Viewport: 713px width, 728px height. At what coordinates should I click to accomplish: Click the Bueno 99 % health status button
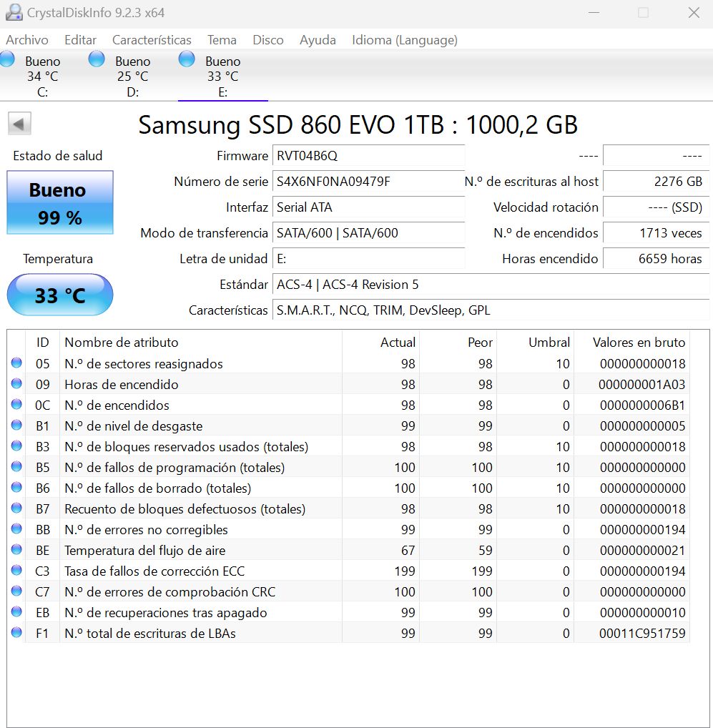(60, 202)
